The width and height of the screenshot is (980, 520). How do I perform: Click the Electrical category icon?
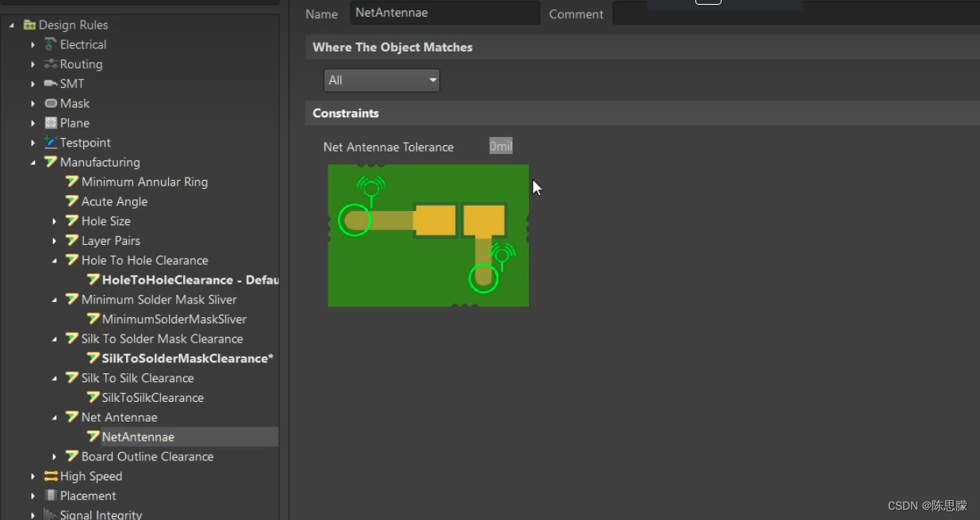(x=51, y=44)
